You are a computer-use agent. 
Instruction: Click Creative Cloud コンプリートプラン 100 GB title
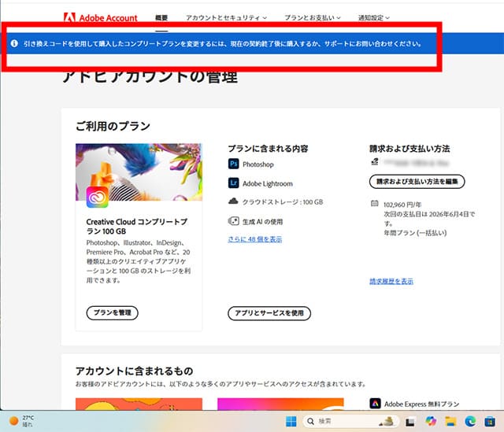(137, 227)
